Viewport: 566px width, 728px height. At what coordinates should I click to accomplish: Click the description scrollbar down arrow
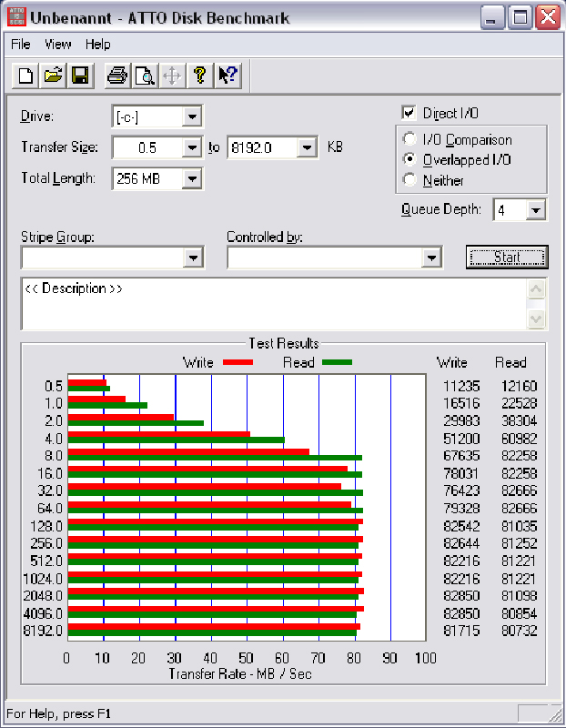click(x=536, y=319)
